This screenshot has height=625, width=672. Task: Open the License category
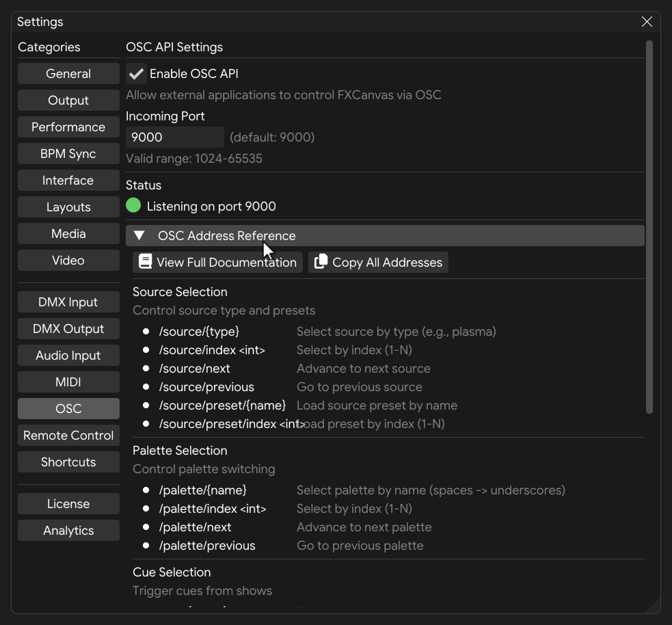click(68, 504)
